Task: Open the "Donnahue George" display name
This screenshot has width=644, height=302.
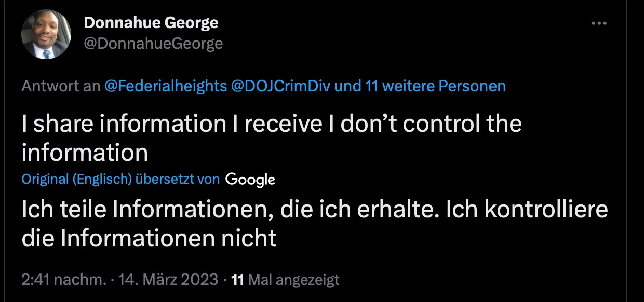Action: click(x=151, y=23)
